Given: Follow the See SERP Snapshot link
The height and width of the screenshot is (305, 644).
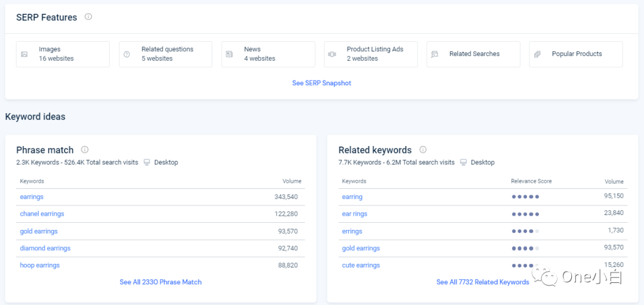Looking at the screenshot, I should click(x=321, y=83).
